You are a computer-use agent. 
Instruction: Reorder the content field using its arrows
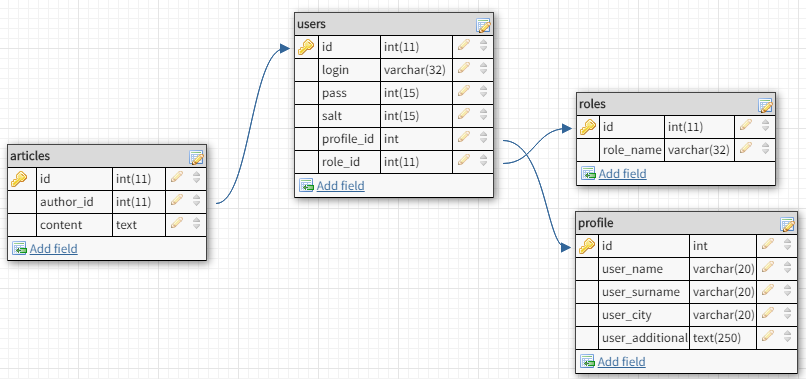coord(196,223)
